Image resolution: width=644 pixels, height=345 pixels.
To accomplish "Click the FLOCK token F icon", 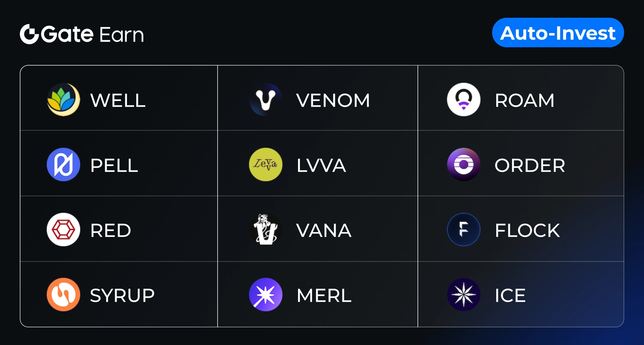I will [463, 230].
